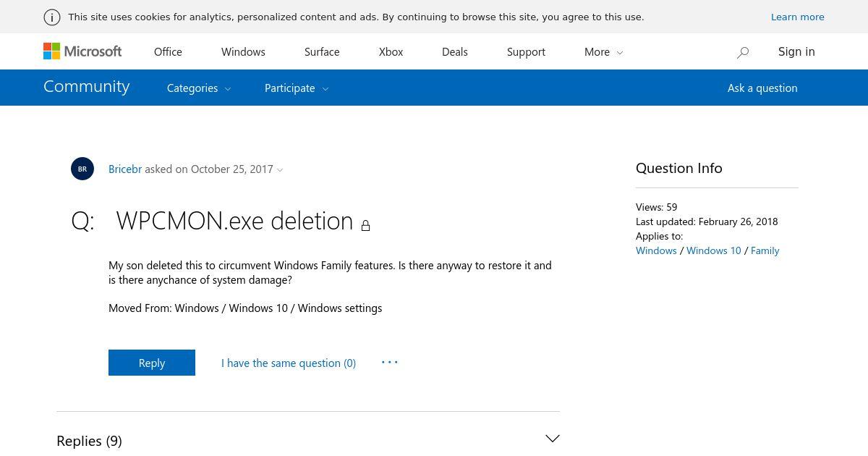
Task: Open Support in the top navigation
Action: (x=526, y=52)
